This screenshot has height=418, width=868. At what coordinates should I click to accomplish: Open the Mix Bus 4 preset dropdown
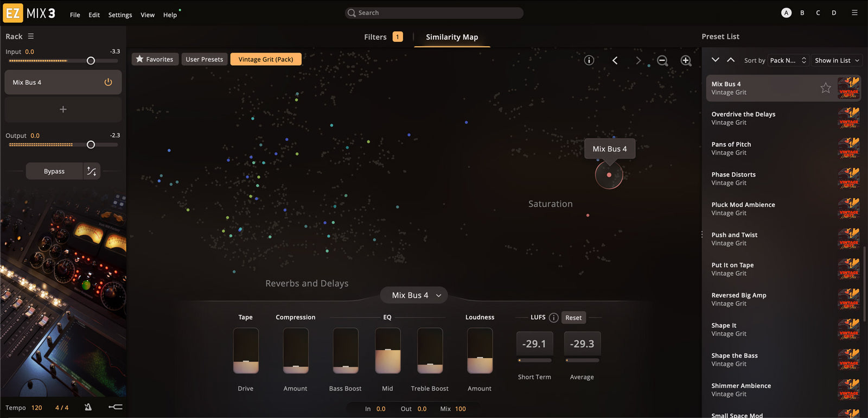coord(414,295)
